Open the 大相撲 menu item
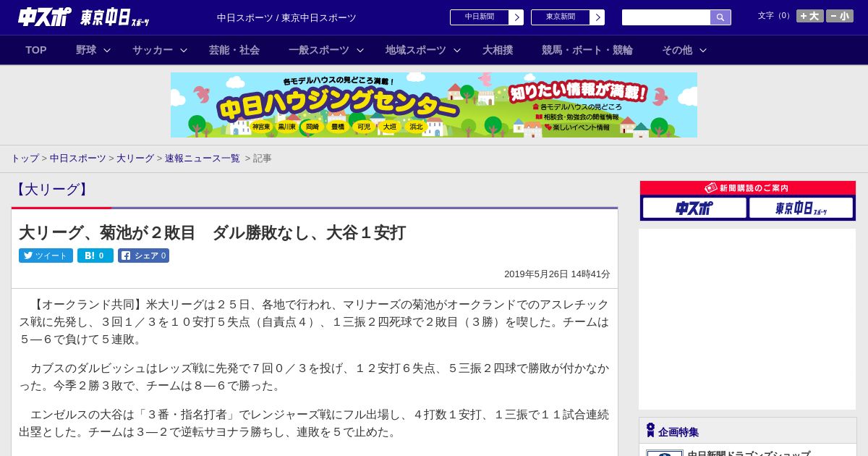This screenshot has width=868, height=456. pyautogui.click(x=498, y=50)
